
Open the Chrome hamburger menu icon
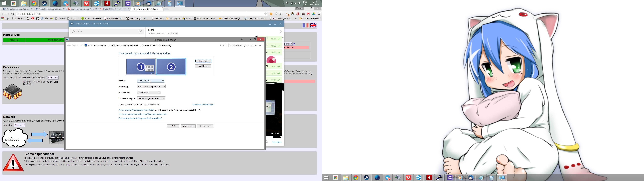click(x=319, y=14)
